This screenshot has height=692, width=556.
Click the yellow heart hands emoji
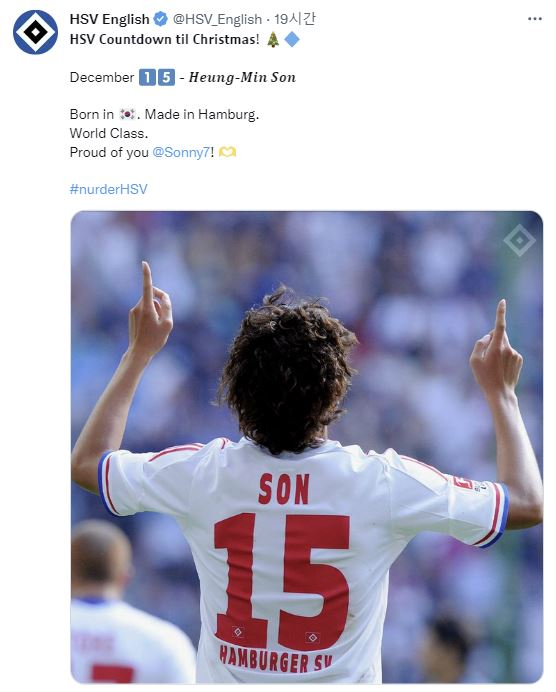(228, 152)
